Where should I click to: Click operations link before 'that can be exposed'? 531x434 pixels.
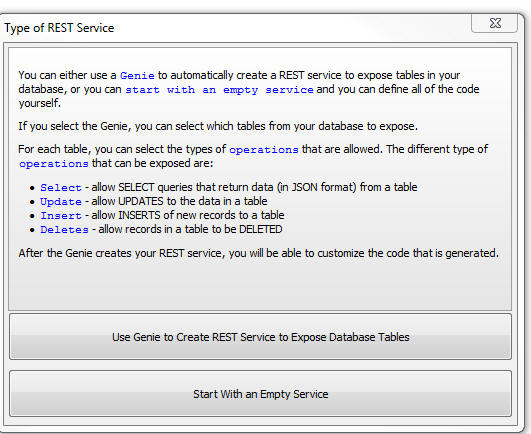pos(54,164)
